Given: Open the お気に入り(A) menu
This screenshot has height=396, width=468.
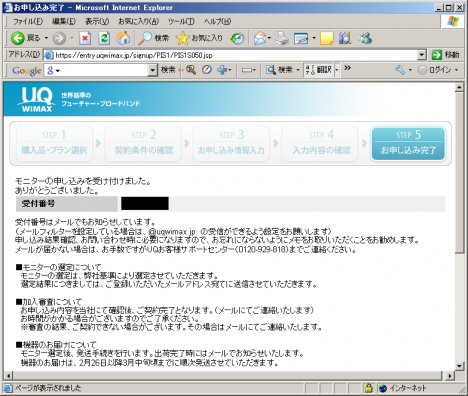Looking at the screenshot, I should click(x=138, y=22).
